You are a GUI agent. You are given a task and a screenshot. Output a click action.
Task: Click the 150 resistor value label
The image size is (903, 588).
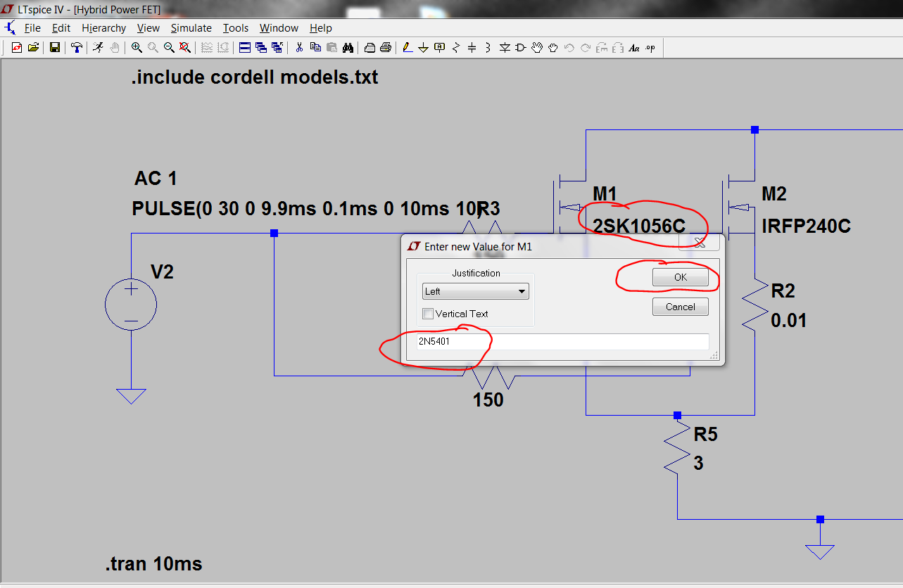(x=488, y=400)
